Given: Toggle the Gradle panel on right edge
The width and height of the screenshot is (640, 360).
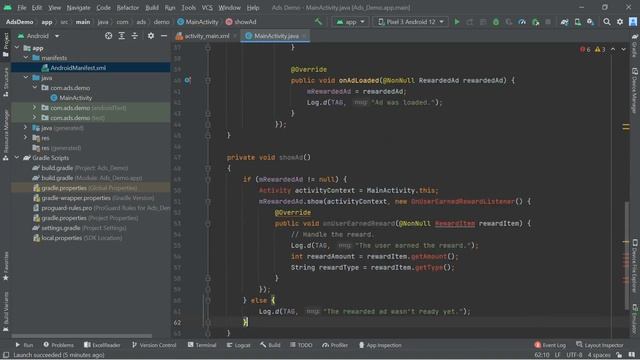Looking at the screenshot, I should pos(635,46).
